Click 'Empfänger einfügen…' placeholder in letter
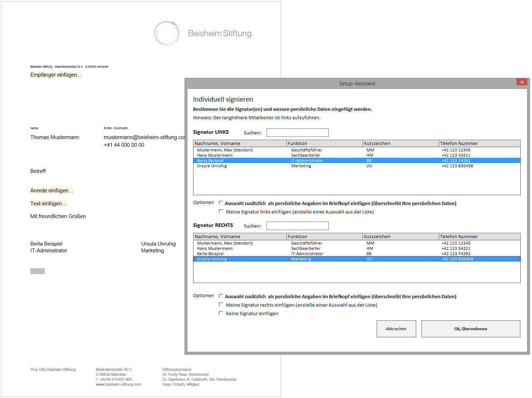The width and height of the screenshot is (532, 398). click(56, 75)
